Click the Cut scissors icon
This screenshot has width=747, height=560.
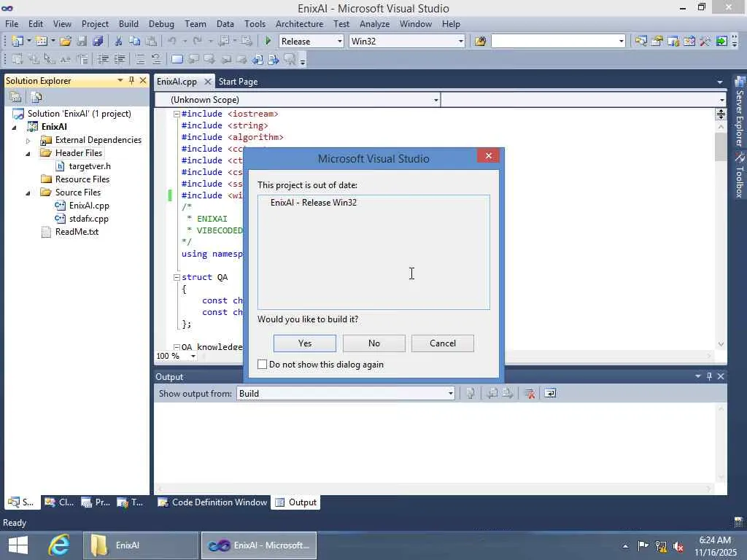(x=119, y=42)
